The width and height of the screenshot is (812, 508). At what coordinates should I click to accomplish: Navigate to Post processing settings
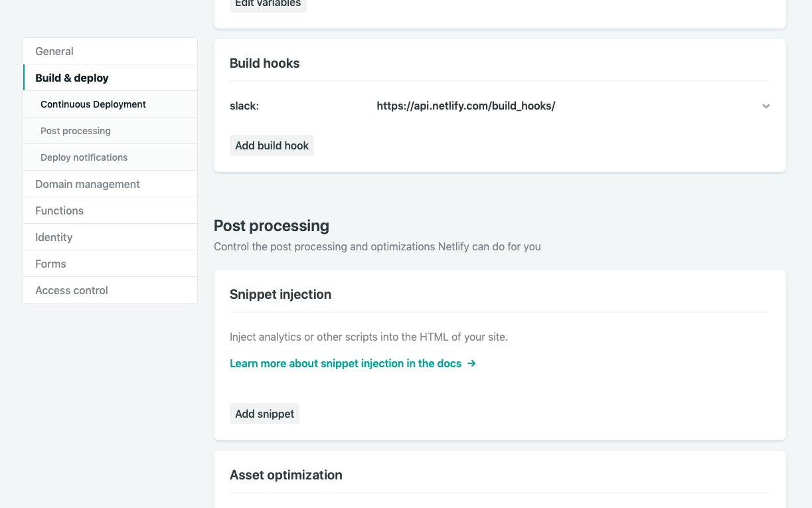(x=75, y=131)
